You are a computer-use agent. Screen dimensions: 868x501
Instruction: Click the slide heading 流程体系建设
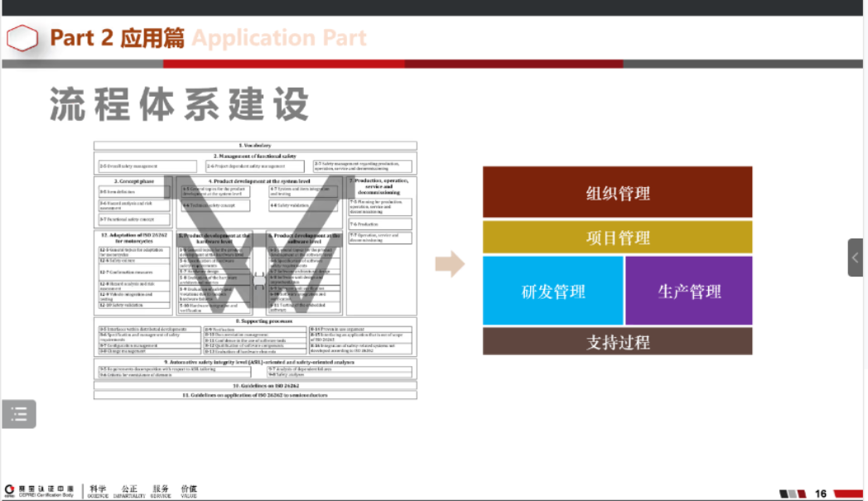[x=179, y=104]
